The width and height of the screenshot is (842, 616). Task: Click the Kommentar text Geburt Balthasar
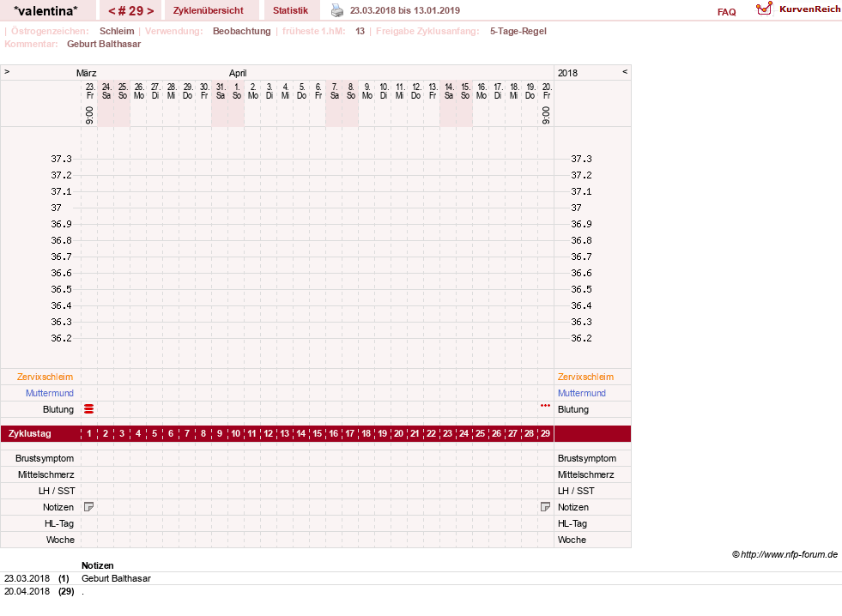[104, 44]
